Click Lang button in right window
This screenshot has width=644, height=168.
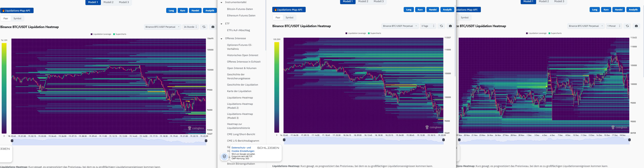coord(595,10)
